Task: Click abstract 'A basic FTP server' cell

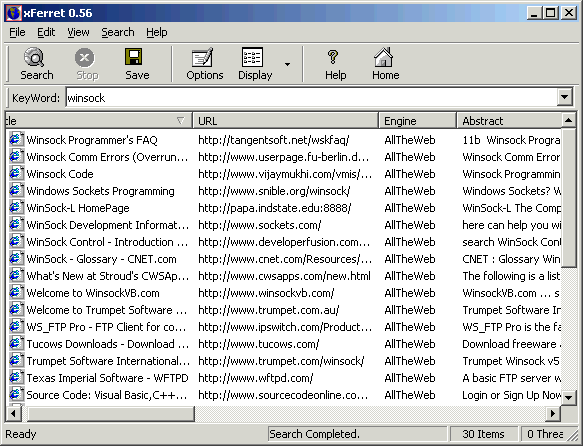Action: pos(512,378)
